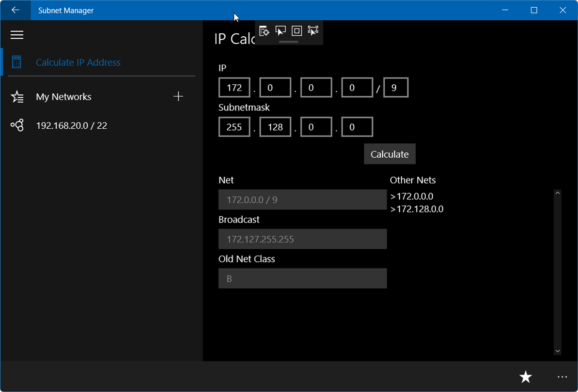The height and width of the screenshot is (392, 578).
Task: Click the network node icon beside 192.168.20.0
Action: (x=17, y=125)
